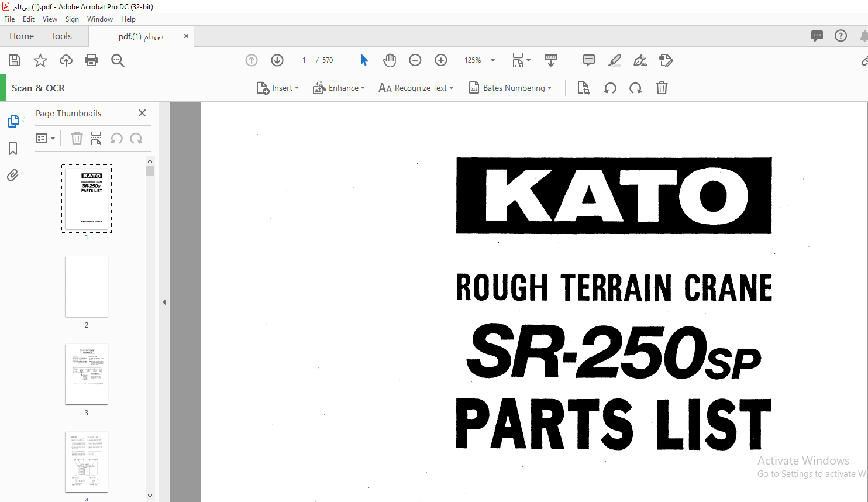This screenshot has height=502, width=868.
Task: Select the arrow Selection tool
Action: (364, 60)
